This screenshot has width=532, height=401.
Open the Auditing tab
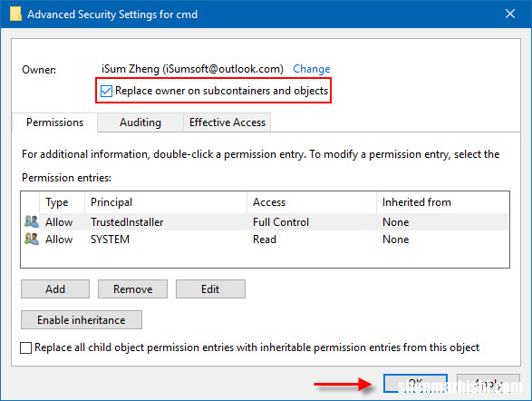[140, 122]
